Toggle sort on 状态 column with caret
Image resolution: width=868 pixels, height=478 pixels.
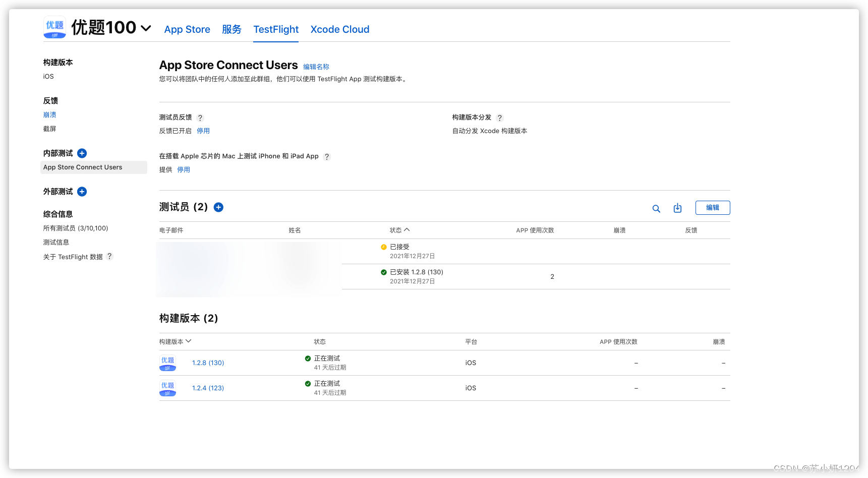click(x=400, y=230)
